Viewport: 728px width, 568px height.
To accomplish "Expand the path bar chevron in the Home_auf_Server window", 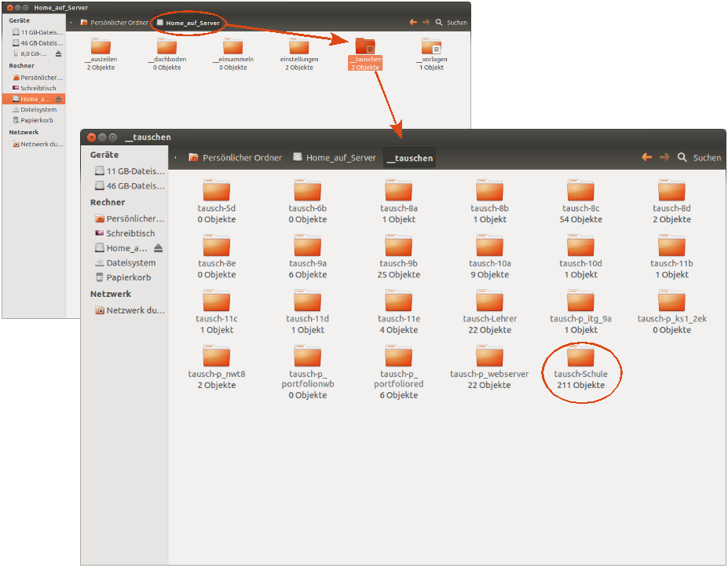I will coord(71,23).
